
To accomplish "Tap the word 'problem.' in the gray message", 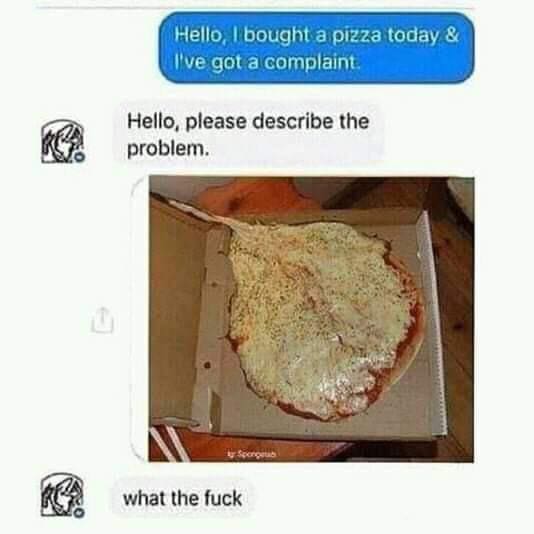I will click(x=168, y=149).
